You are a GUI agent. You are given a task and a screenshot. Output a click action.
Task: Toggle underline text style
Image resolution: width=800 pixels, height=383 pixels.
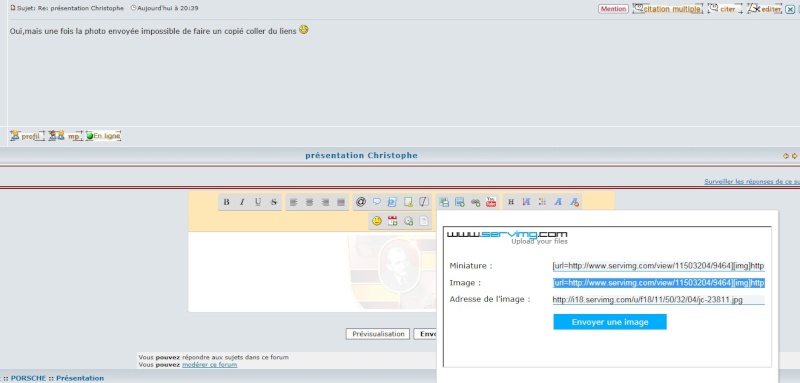[258, 202]
